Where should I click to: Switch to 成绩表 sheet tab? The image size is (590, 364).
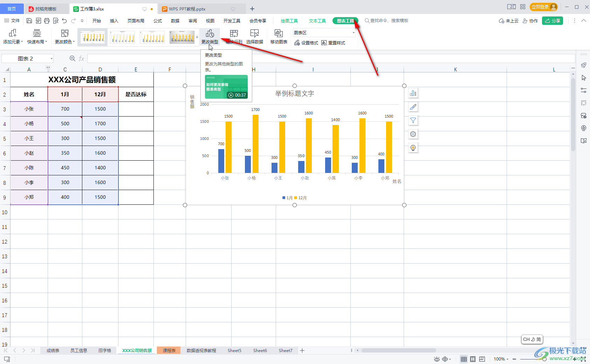tap(53, 350)
